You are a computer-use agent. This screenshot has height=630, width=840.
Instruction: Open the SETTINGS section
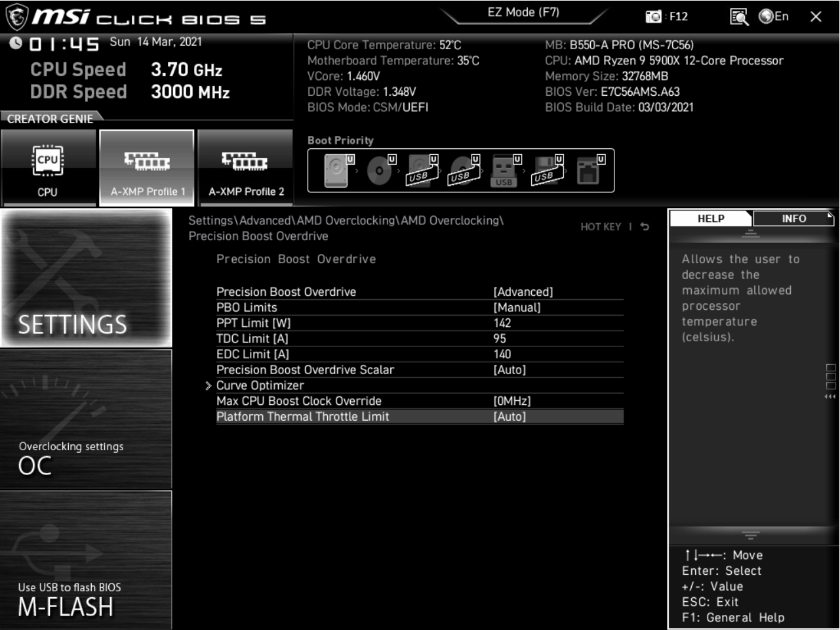(86, 278)
